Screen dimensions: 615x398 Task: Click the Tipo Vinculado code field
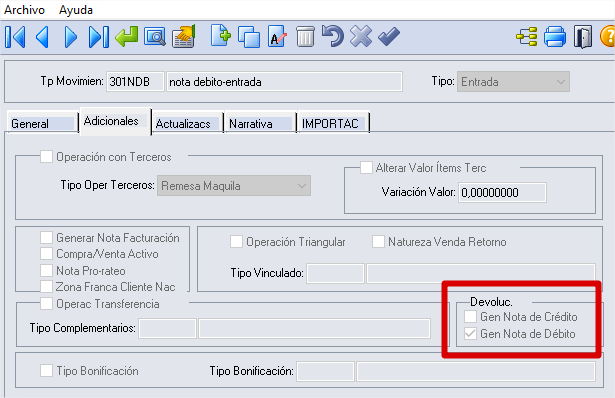click(x=335, y=273)
